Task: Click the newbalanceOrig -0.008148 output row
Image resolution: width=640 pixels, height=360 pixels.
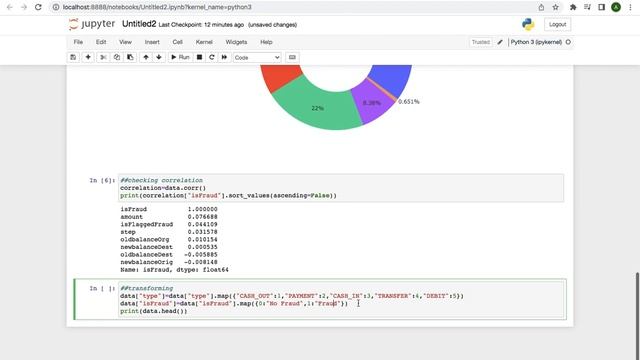Action: 169,262
